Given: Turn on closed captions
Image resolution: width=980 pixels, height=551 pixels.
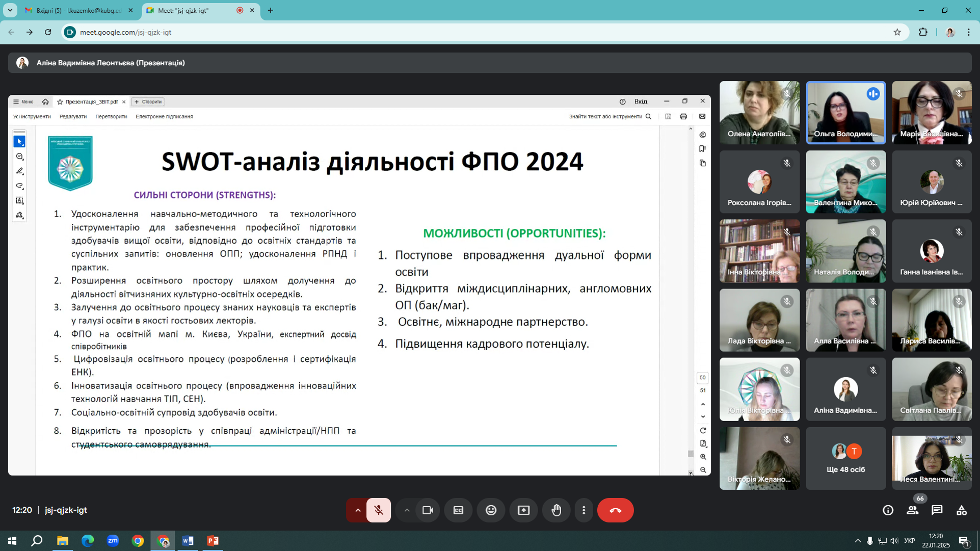Looking at the screenshot, I should coord(458,510).
